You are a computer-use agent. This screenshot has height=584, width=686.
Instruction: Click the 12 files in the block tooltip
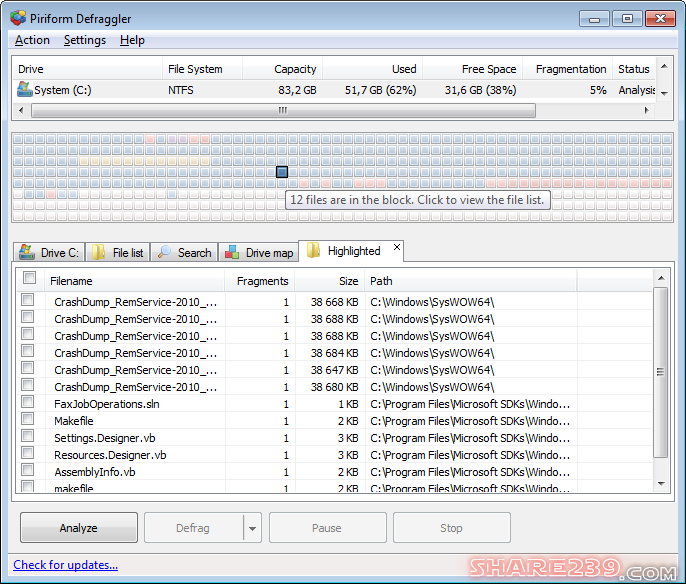[418, 200]
